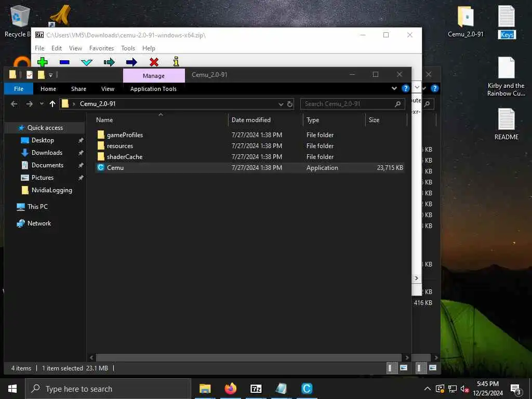Click the Copy arrow icon in 7-Zip
Viewport: 532px width, 399px height.
[109, 62]
